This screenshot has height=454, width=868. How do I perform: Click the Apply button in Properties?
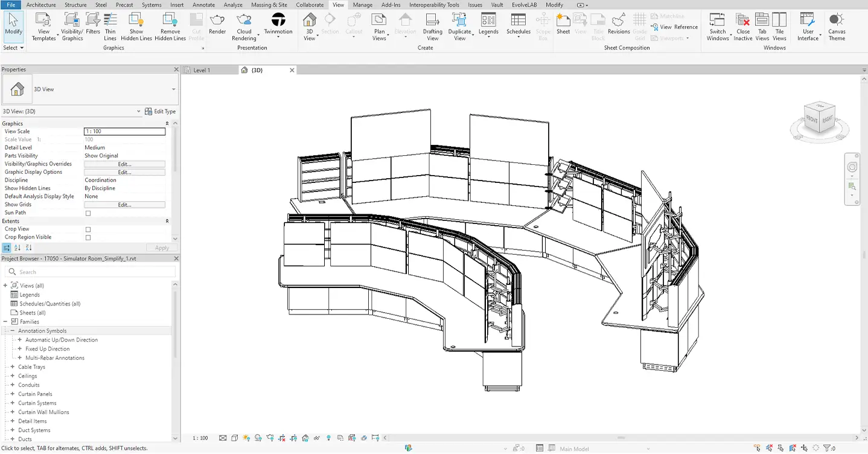(161, 248)
